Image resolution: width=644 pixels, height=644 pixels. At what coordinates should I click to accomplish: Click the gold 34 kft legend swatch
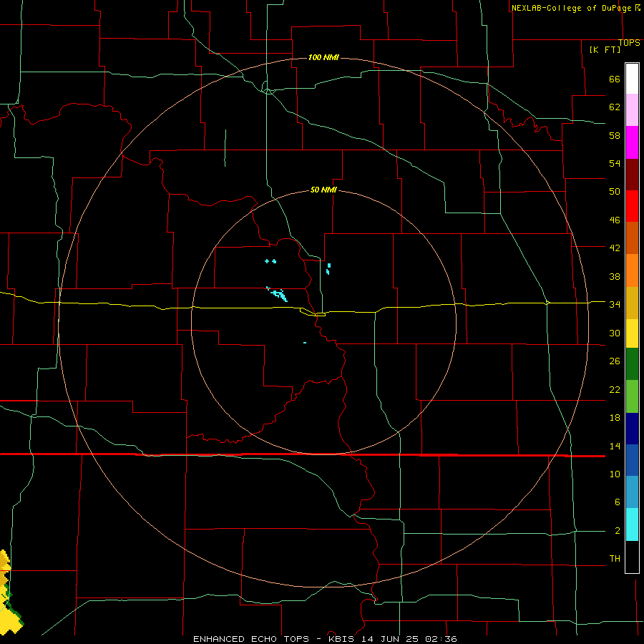(x=632, y=303)
